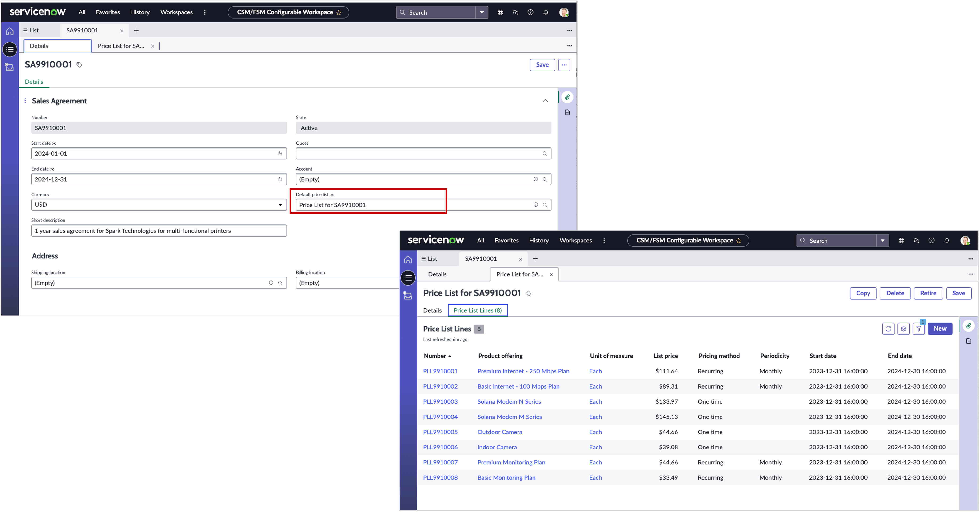Open the inbox icon in Price List window sidebar
Screen dimensions: 980x512
coord(408,296)
